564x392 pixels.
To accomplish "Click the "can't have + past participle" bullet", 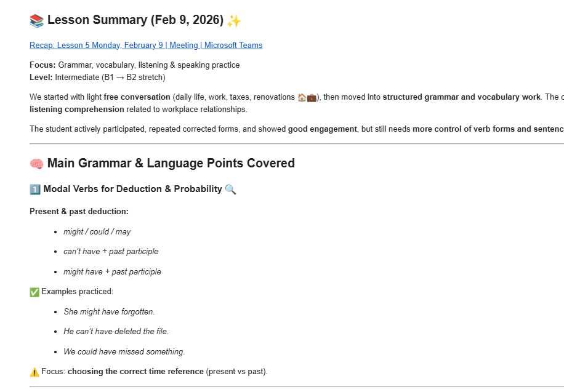I will [x=111, y=252].
